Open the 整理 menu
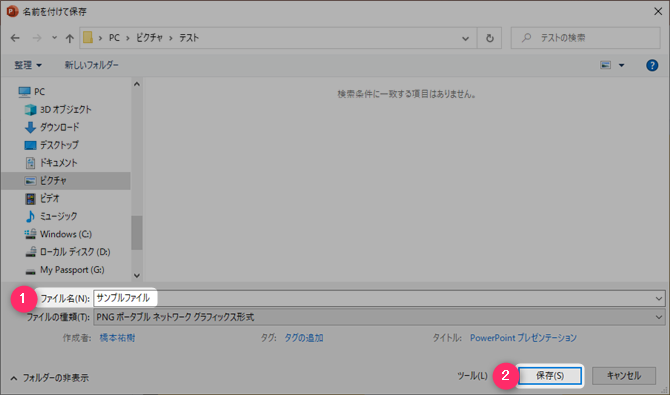Viewport: 670px width, 395px height. click(x=28, y=65)
